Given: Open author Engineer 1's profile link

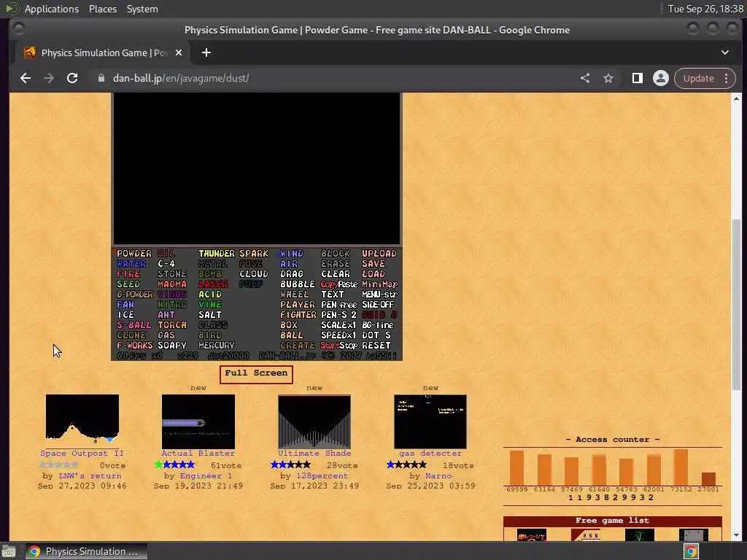Looking at the screenshot, I should [206, 475].
